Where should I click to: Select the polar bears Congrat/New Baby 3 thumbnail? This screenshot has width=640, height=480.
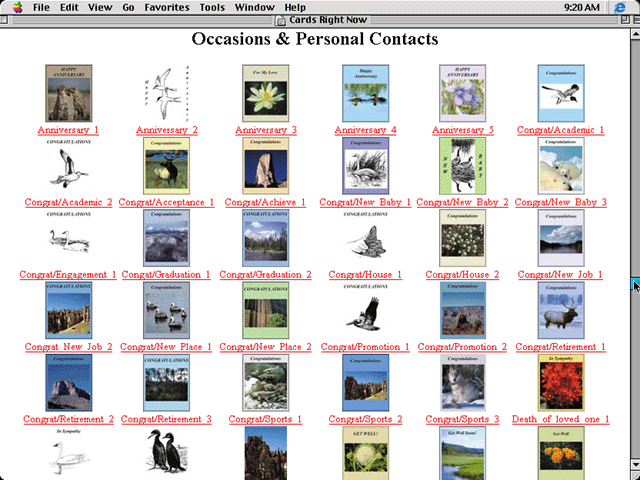coord(561,166)
